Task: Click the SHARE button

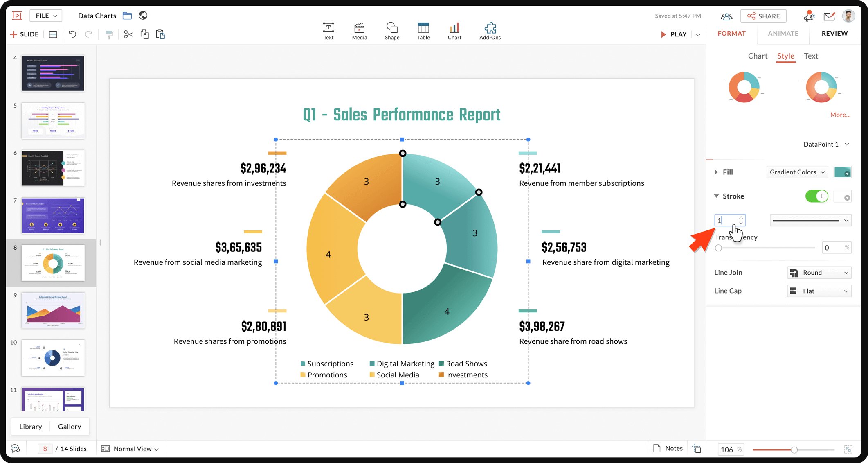Action: [763, 16]
